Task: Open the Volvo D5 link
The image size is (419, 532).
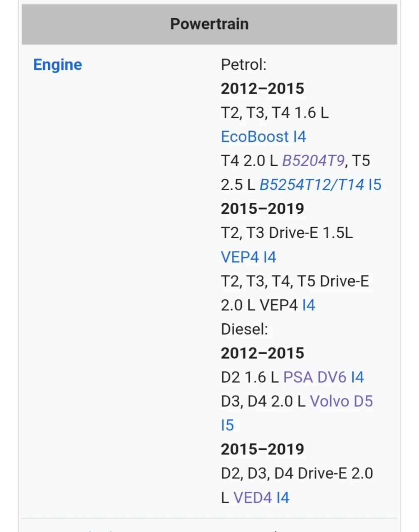Action: pos(341,401)
